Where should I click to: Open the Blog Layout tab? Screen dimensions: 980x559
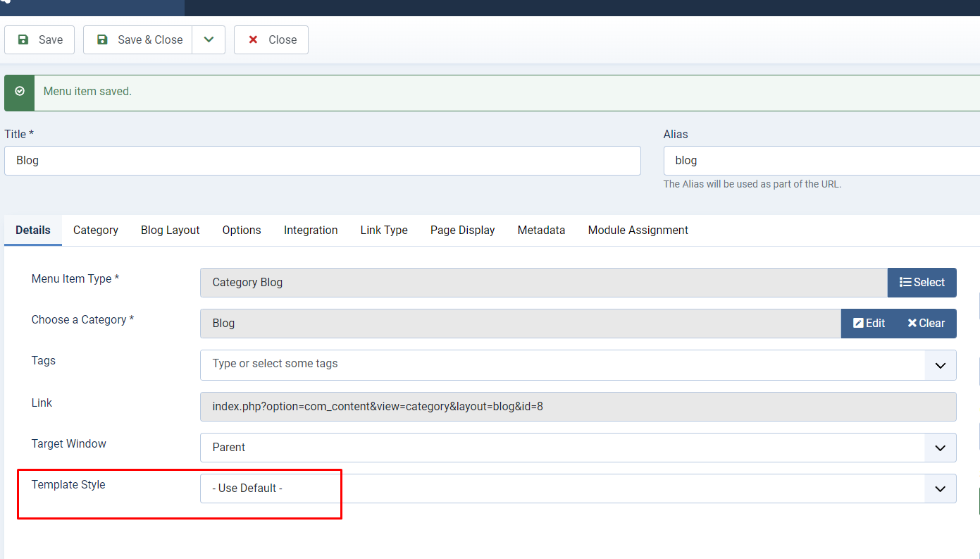(x=170, y=231)
